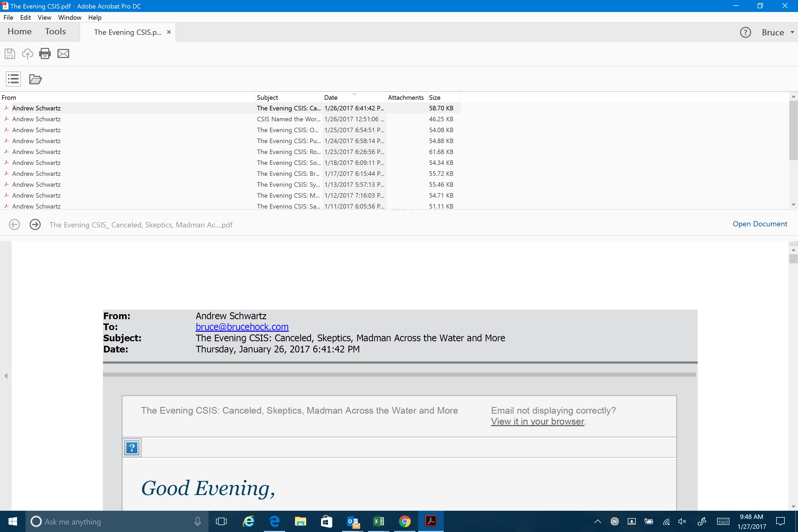
Task: Print the document using printer icon
Action: [x=45, y=54]
